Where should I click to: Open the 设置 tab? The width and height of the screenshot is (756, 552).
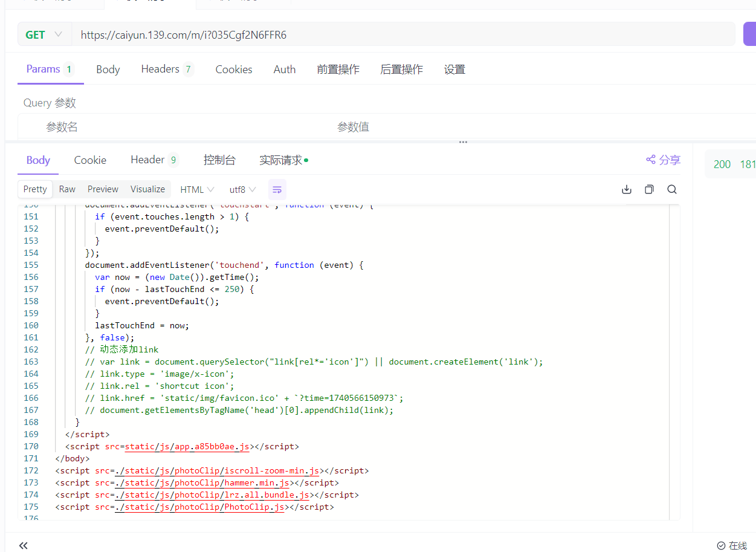pos(454,70)
